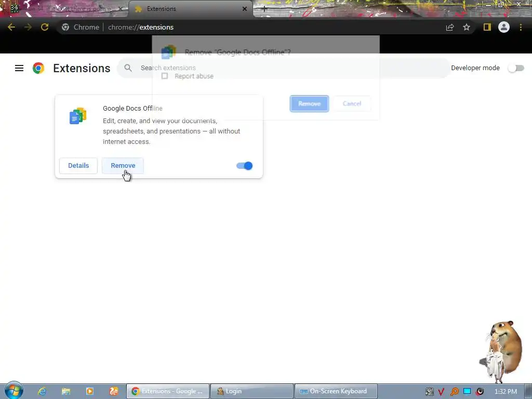Confirm Remove in the dialog
The width and height of the screenshot is (532, 399).
310,103
